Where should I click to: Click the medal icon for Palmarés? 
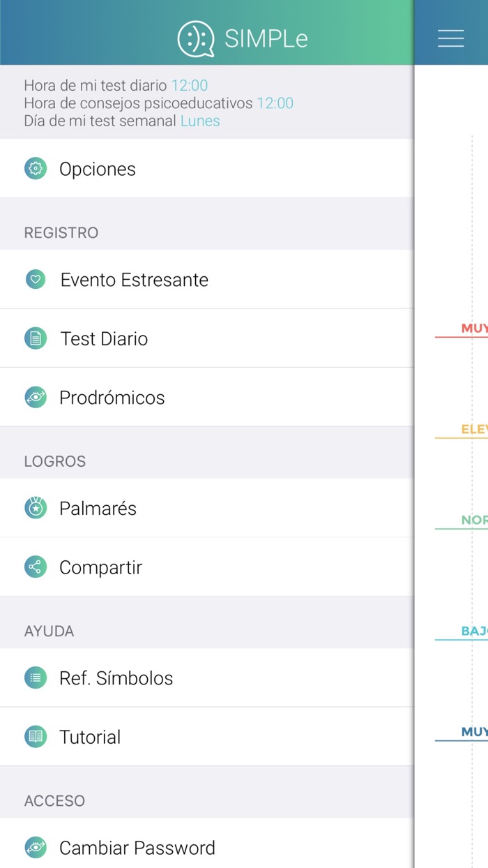pos(36,508)
